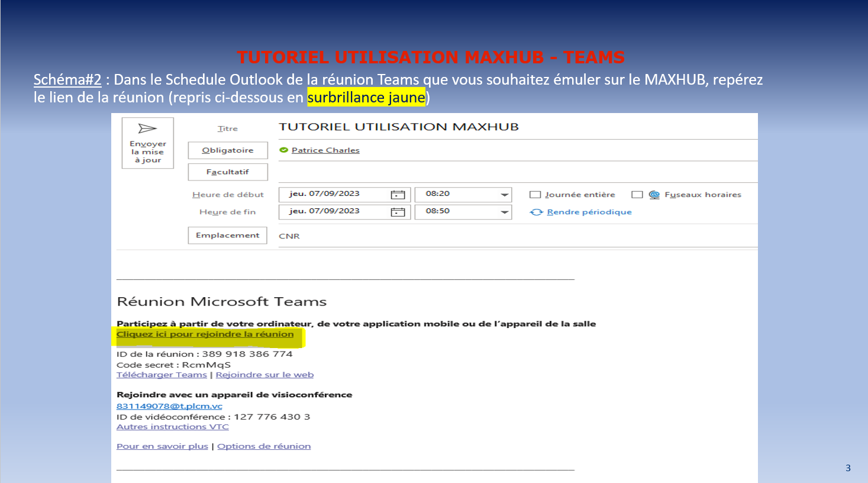Click the green status icon beside Patrice Charles
Screen dimensions: 868x483
283,150
